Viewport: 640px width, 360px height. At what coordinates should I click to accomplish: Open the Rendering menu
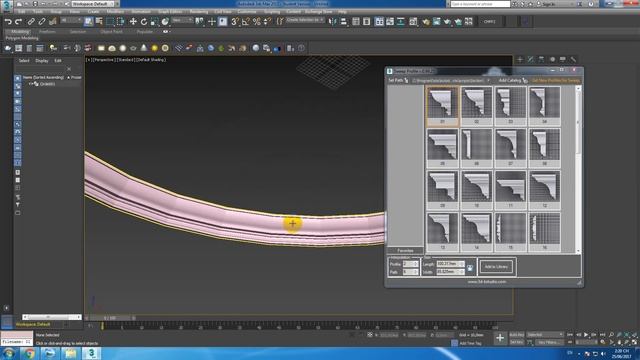(x=199, y=12)
